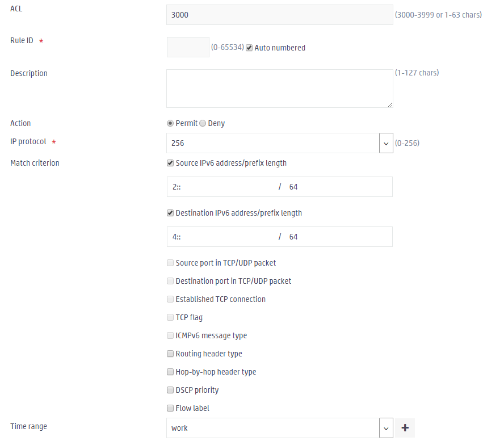Check the Flow label option

click(x=170, y=408)
